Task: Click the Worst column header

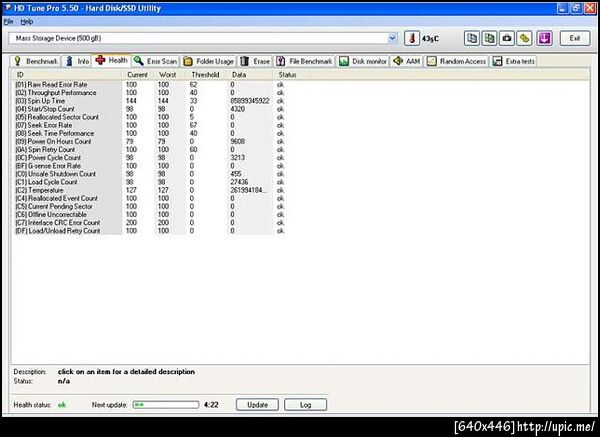Action: point(168,75)
